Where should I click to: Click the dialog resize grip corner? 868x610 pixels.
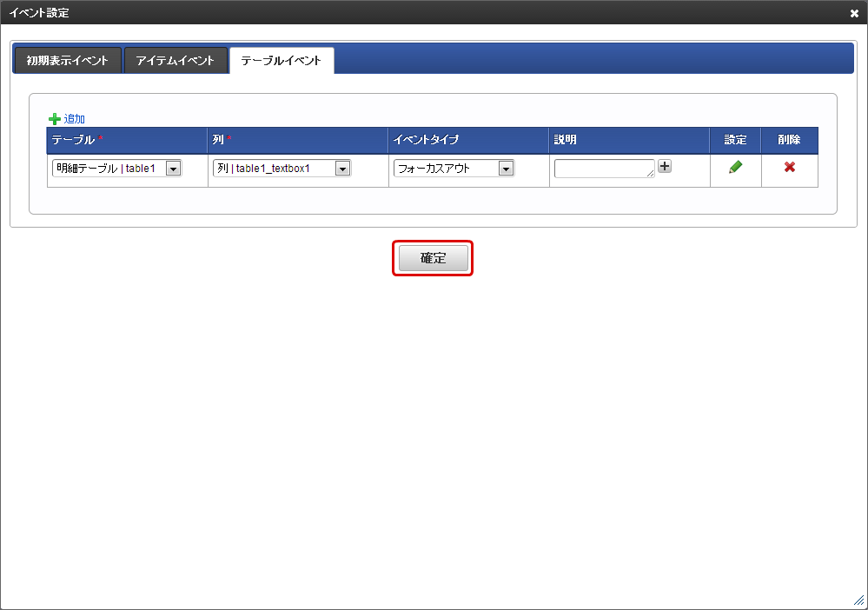(858, 600)
